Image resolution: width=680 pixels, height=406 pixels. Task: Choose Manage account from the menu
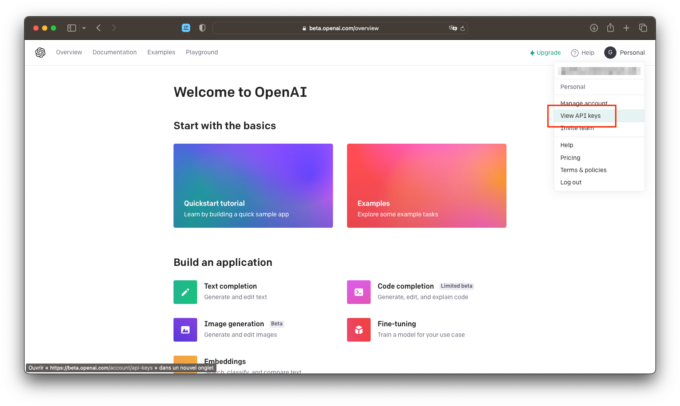[584, 103]
